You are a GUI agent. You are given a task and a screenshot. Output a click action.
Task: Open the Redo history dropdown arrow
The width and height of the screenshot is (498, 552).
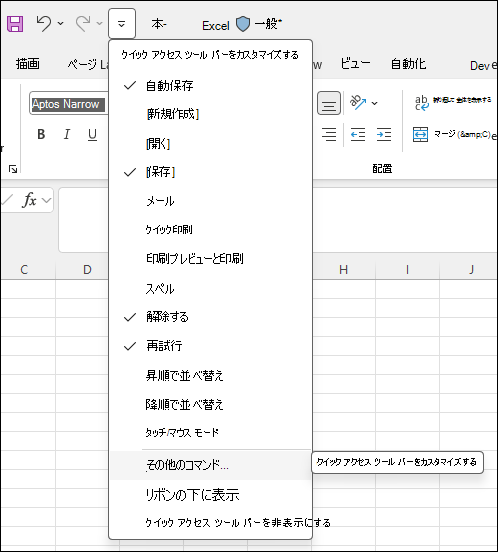[100, 24]
